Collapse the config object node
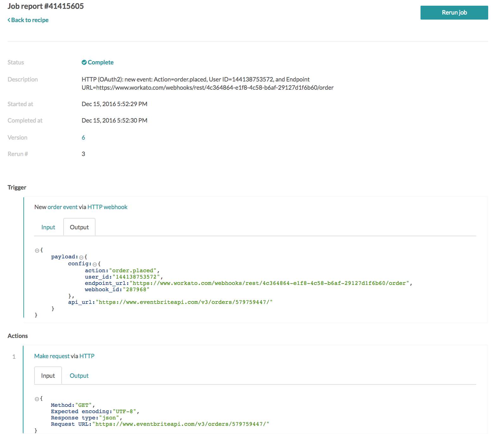 [95, 264]
